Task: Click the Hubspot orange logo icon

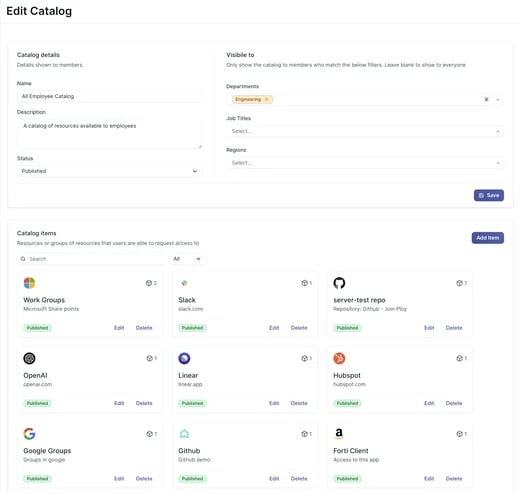Action: (x=339, y=358)
